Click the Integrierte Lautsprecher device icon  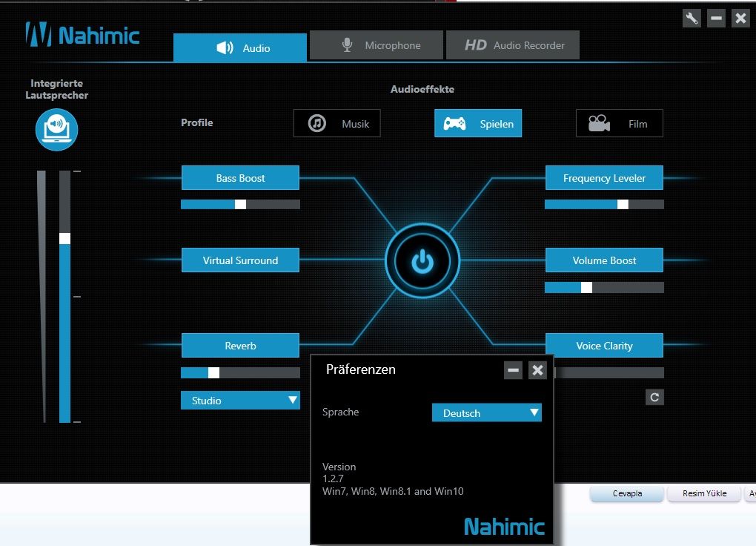[x=57, y=129]
